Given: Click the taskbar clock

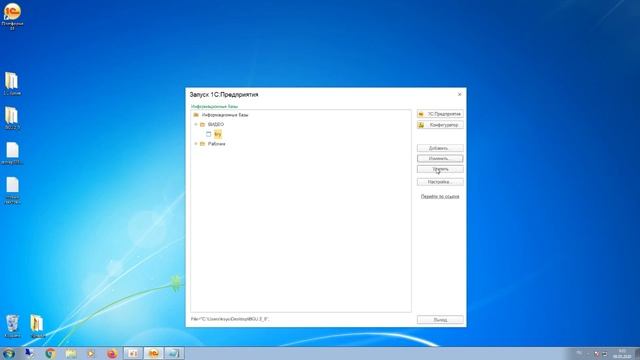Looking at the screenshot, I should point(622,354).
